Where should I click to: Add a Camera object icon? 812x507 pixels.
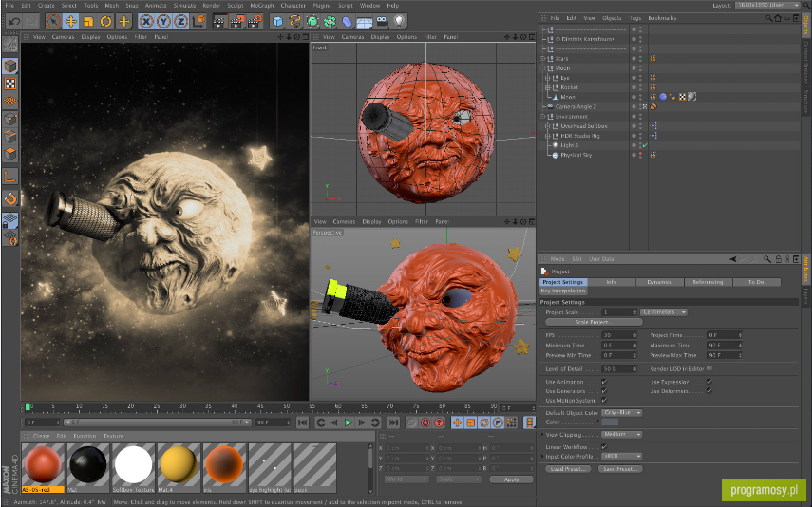pos(382,21)
